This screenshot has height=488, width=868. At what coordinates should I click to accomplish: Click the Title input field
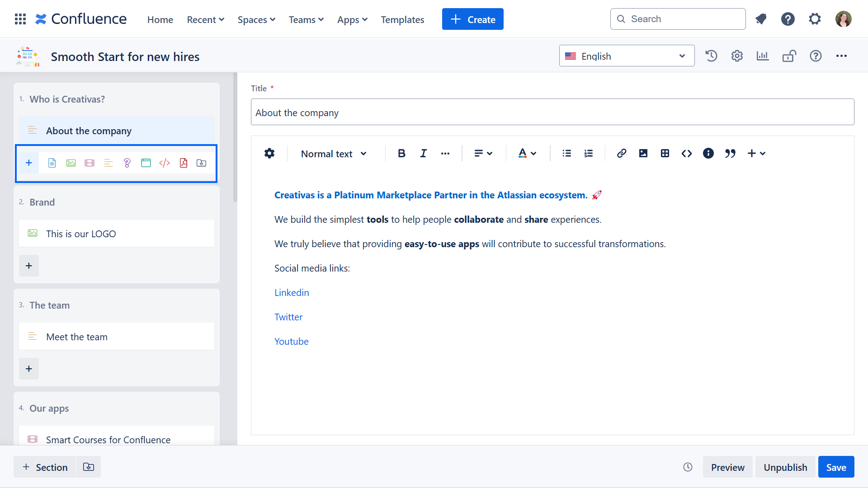coord(552,113)
